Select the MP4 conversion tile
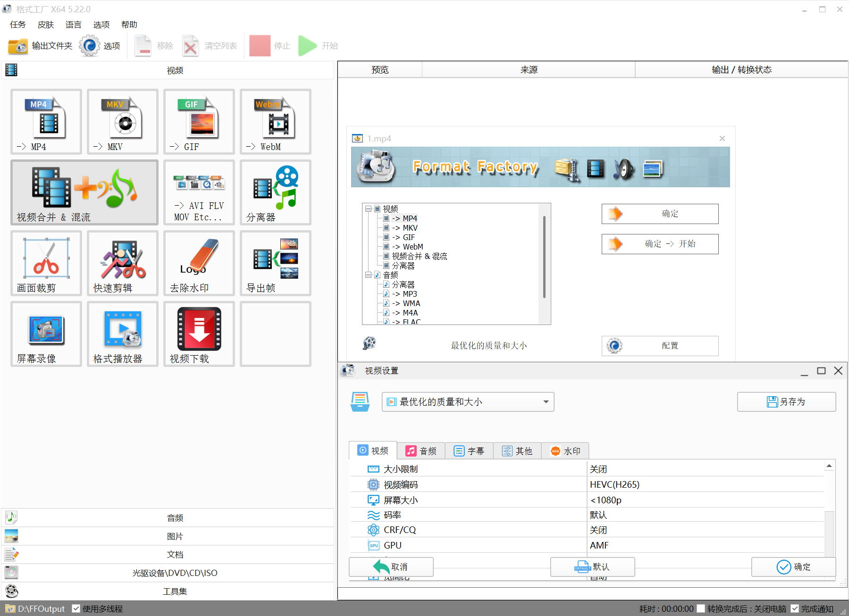The width and height of the screenshot is (849, 616). pos(46,122)
